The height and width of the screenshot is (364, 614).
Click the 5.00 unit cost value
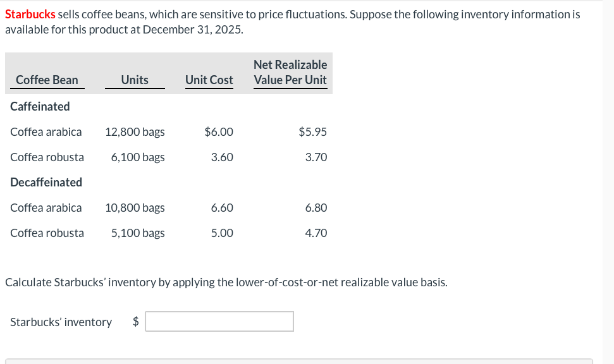click(222, 233)
